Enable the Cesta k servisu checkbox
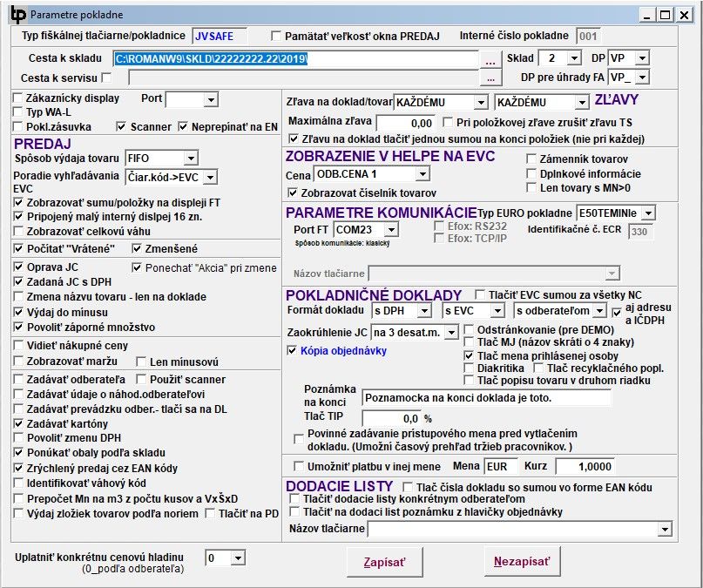The height and width of the screenshot is (588, 703). (106, 78)
